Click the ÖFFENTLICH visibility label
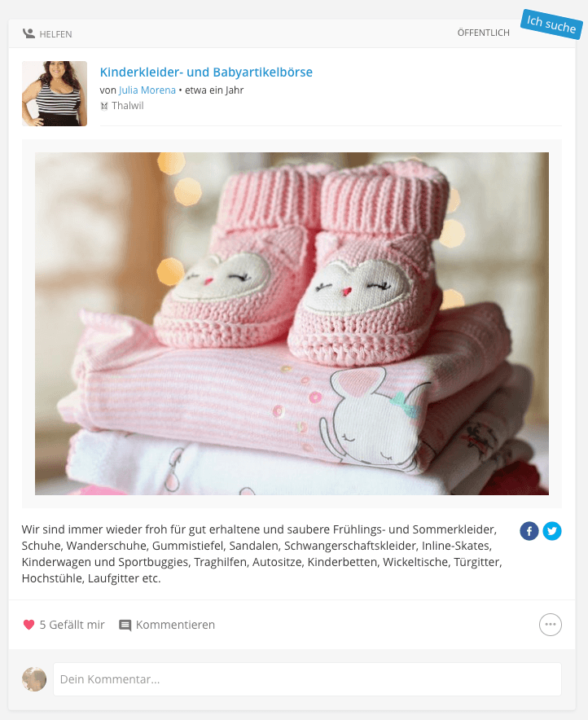Image resolution: width=588 pixels, height=720 pixels. pyautogui.click(x=483, y=33)
